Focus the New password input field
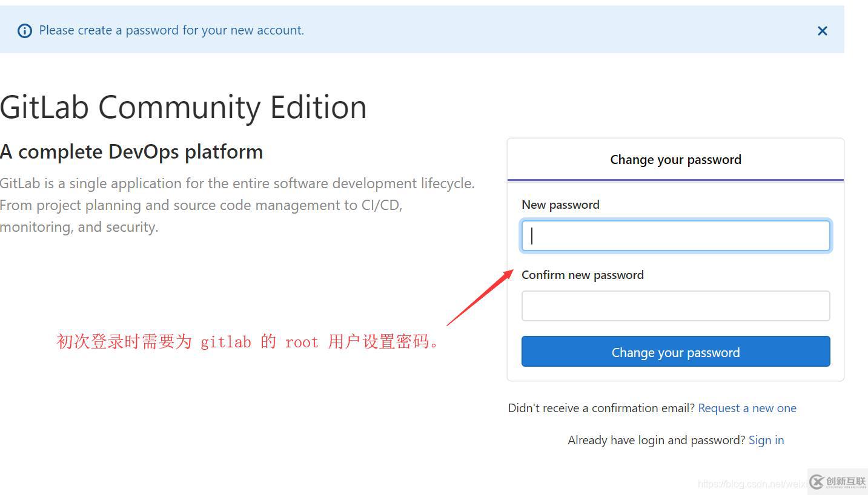This screenshot has height=495, width=868. tap(675, 235)
